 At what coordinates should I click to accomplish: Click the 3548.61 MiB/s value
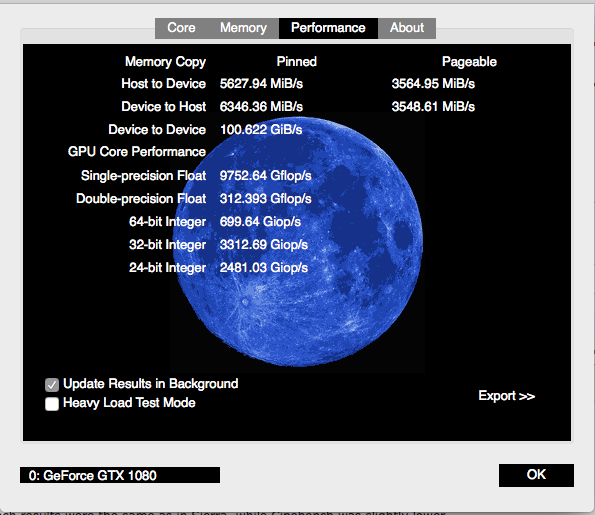433,107
